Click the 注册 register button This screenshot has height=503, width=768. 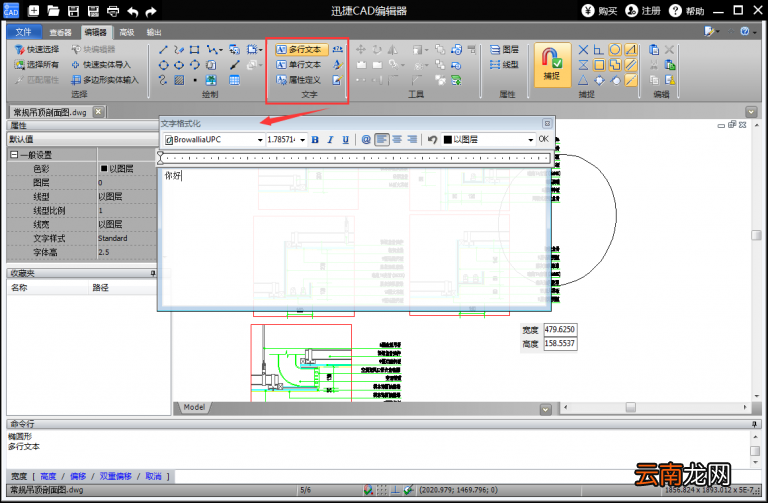tap(643, 11)
